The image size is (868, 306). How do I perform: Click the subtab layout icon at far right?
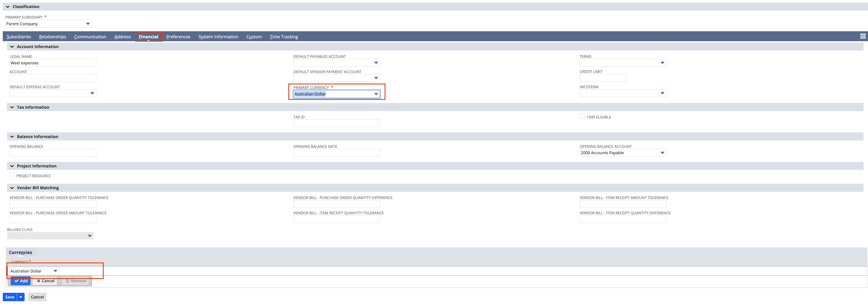[x=863, y=36]
